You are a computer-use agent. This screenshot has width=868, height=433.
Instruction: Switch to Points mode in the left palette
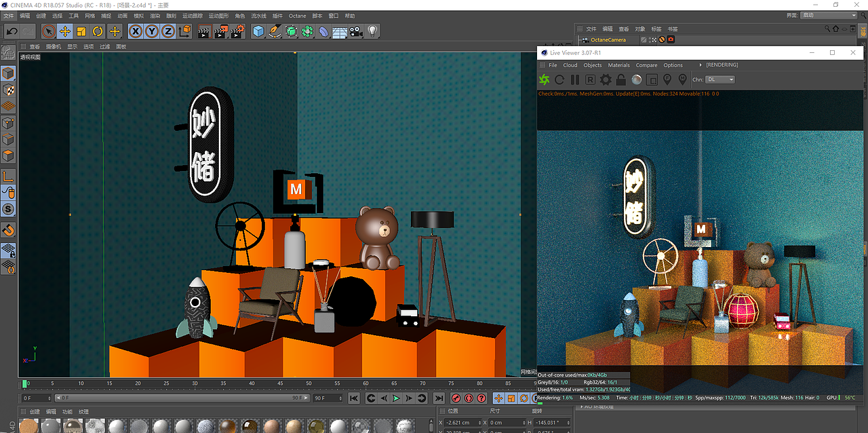click(8, 123)
